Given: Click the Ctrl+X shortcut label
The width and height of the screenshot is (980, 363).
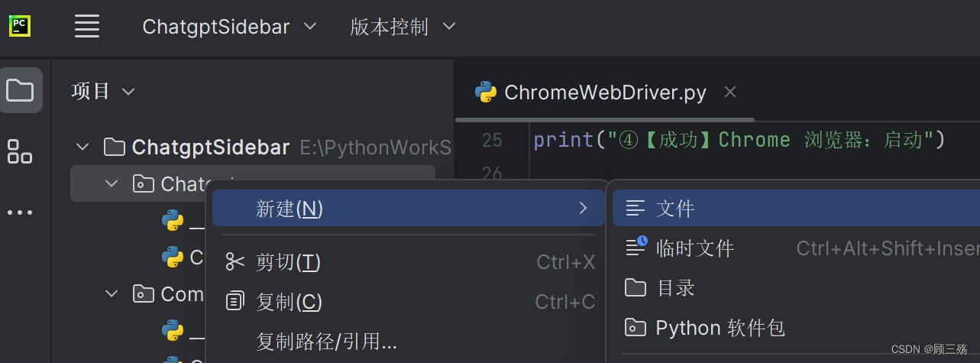Looking at the screenshot, I should [566, 262].
